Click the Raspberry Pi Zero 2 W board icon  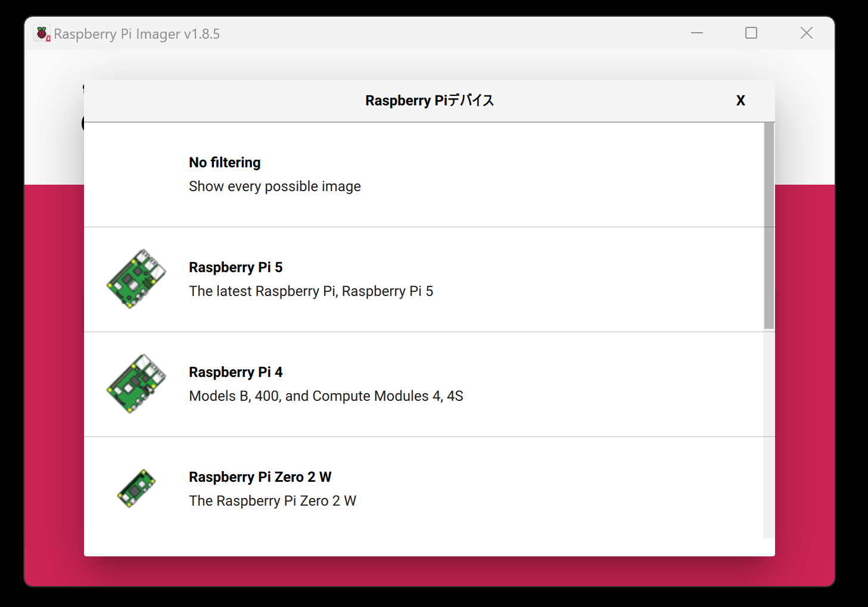[x=136, y=488]
